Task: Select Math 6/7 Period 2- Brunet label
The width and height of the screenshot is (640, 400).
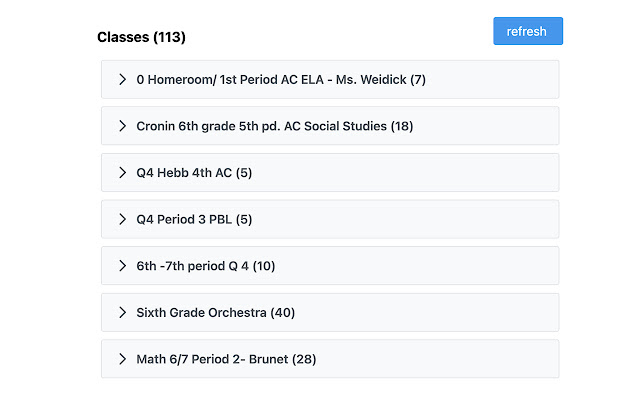Action: (212, 358)
